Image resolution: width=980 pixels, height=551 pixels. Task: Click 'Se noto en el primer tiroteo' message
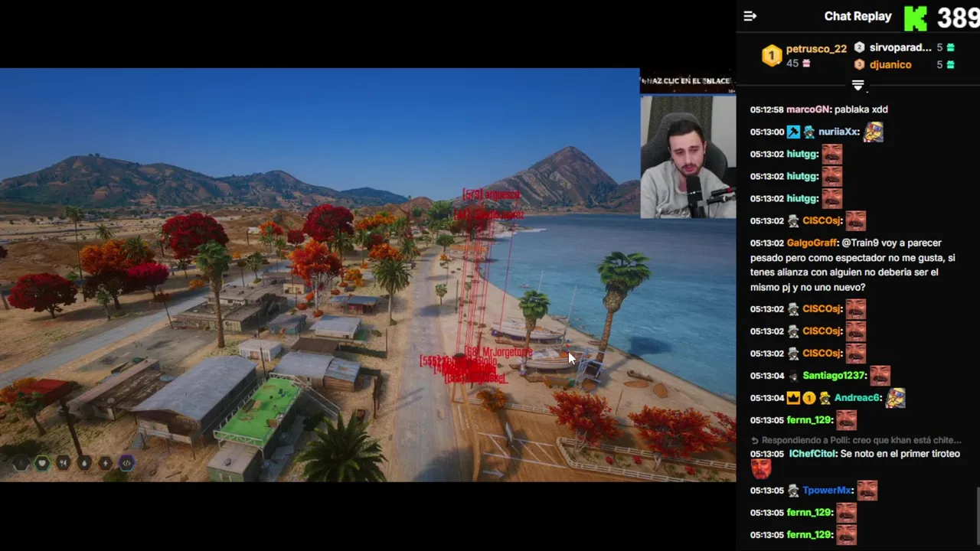(x=900, y=454)
